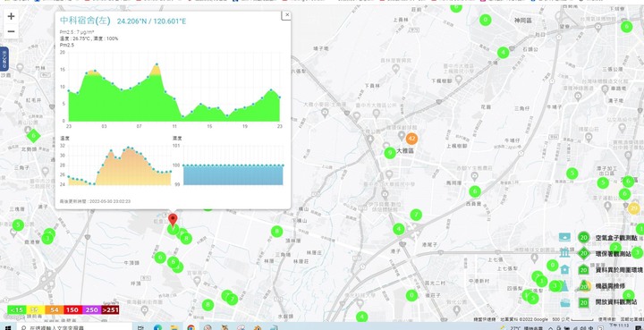Select the red 150 color legend swatch
The width and height of the screenshot is (644, 330).
click(x=72, y=309)
